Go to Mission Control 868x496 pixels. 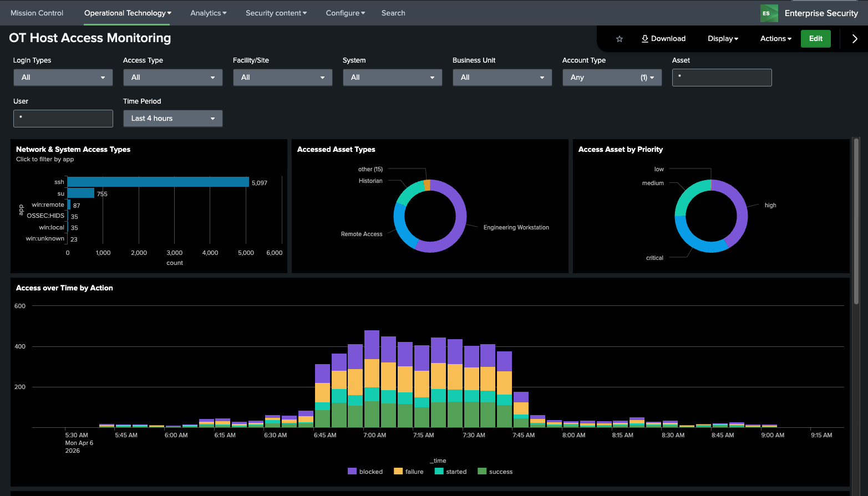point(37,13)
